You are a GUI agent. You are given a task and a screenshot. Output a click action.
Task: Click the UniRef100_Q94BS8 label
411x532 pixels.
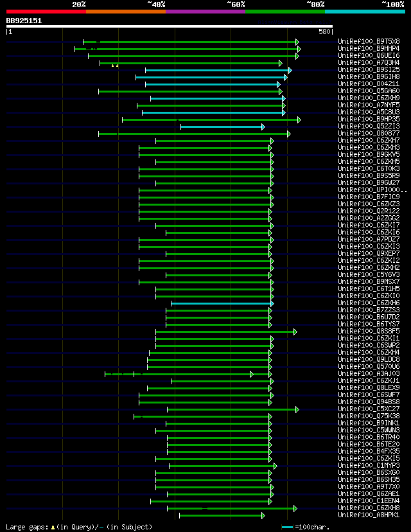(369, 402)
